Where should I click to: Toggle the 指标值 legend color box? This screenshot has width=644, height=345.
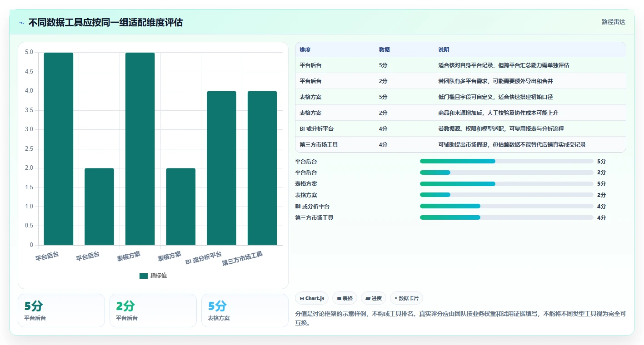click(144, 276)
